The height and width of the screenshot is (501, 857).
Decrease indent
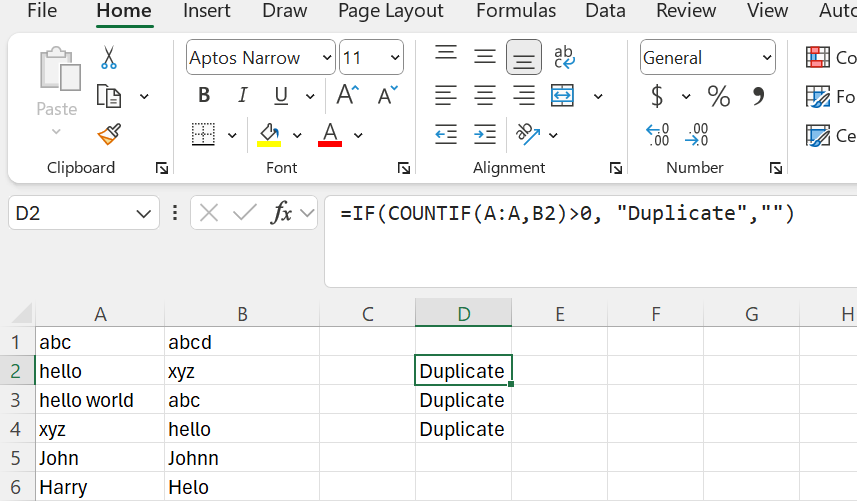point(446,134)
